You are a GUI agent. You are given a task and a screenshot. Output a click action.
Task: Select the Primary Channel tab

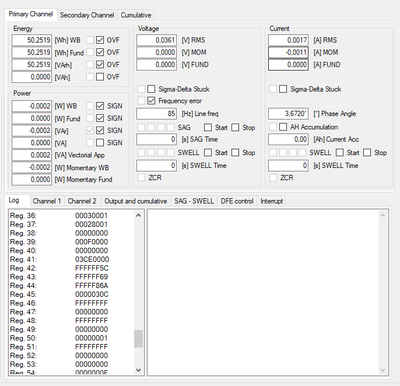31,14
